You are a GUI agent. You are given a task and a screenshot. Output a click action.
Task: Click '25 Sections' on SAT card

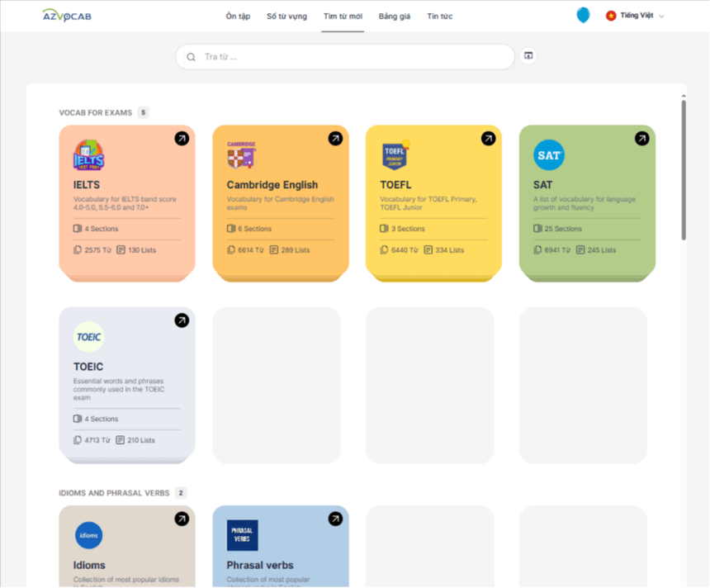(563, 229)
